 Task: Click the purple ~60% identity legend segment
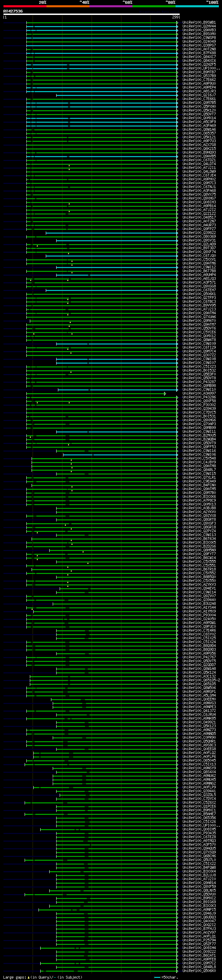pos(111,6)
